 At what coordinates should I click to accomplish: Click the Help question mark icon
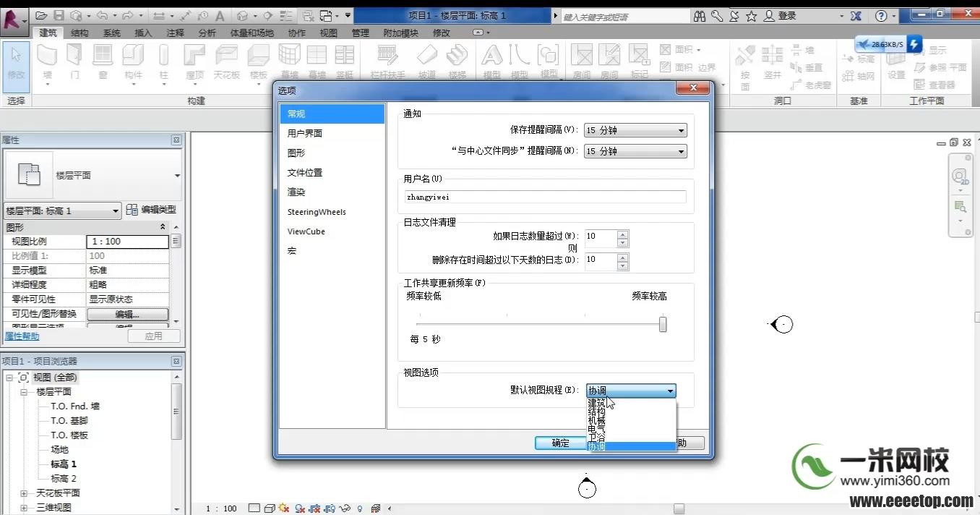pyautogui.click(x=881, y=15)
